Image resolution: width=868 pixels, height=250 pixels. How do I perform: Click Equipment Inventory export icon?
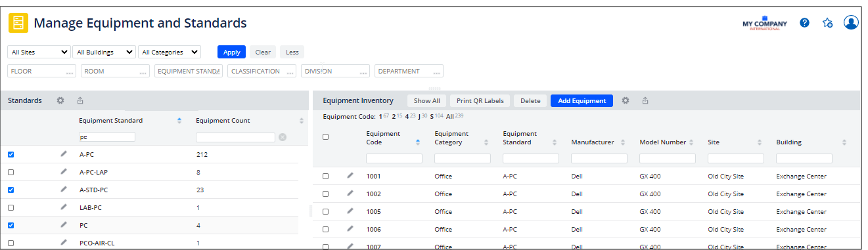(645, 100)
